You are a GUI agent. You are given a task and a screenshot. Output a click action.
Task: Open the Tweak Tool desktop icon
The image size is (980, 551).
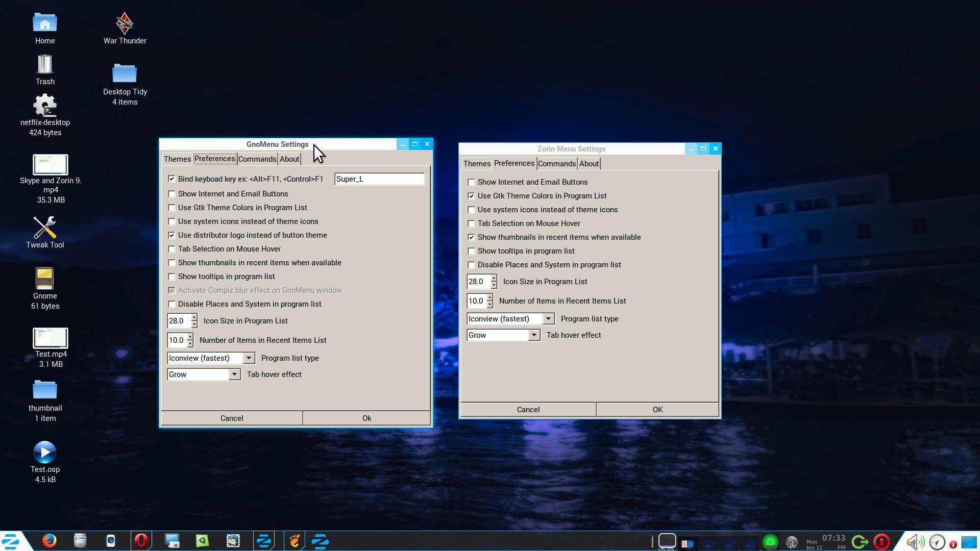point(45,228)
